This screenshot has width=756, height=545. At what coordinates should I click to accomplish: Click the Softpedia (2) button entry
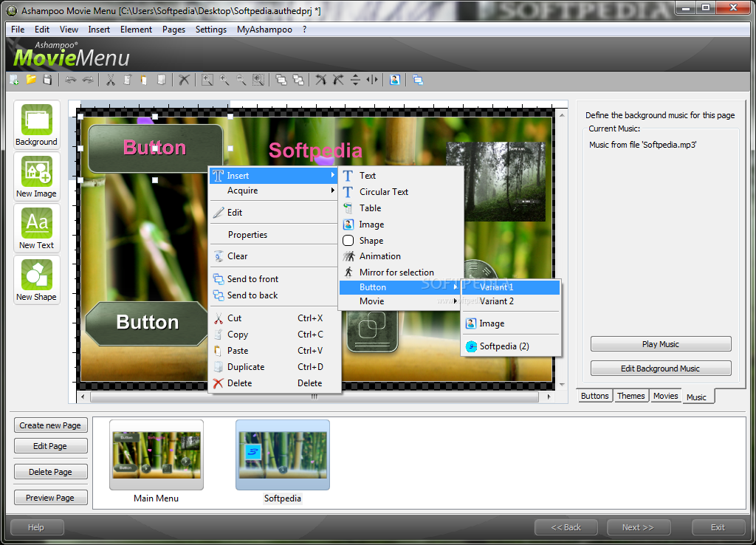pyautogui.click(x=511, y=346)
